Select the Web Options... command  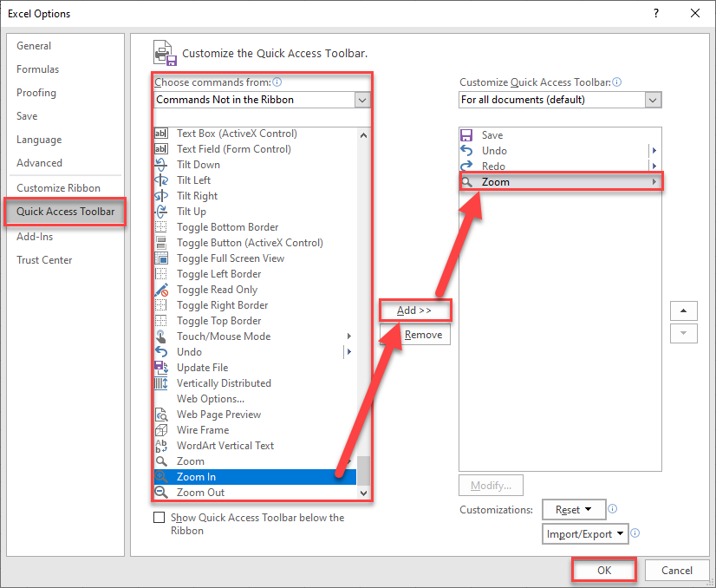point(211,399)
